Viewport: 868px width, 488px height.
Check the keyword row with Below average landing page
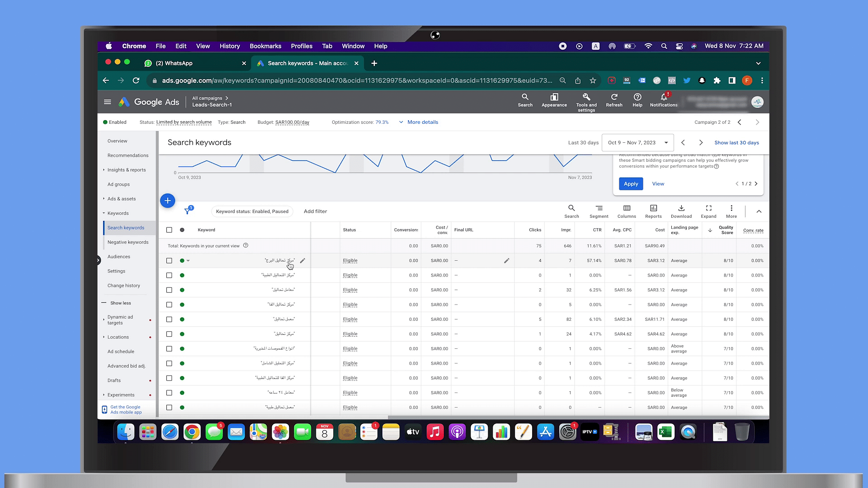coord(169,393)
